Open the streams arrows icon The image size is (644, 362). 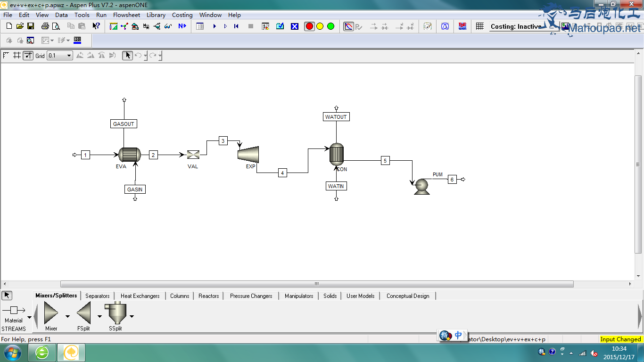click(146, 26)
